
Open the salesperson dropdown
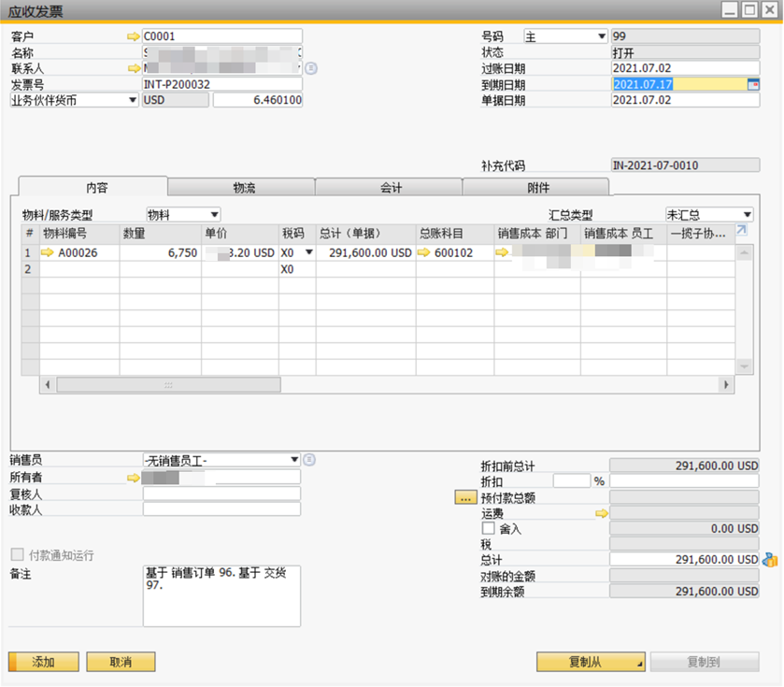click(294, 460)
